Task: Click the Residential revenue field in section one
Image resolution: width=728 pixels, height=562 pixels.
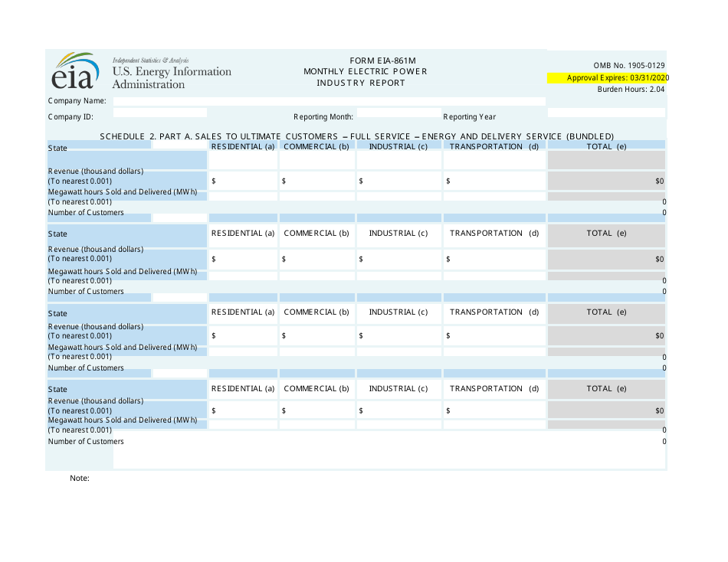Action: click(241, 181)
